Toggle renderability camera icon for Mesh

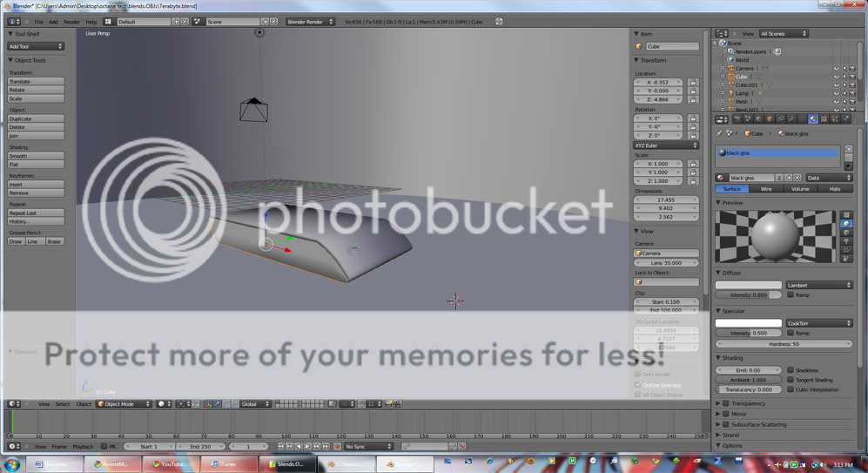[x=852, y=101]
